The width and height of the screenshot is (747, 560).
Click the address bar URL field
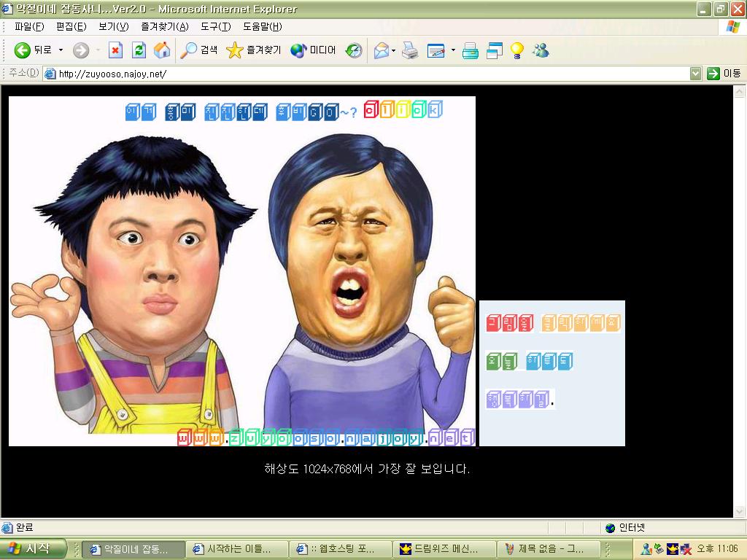click(x=365, y=74)
